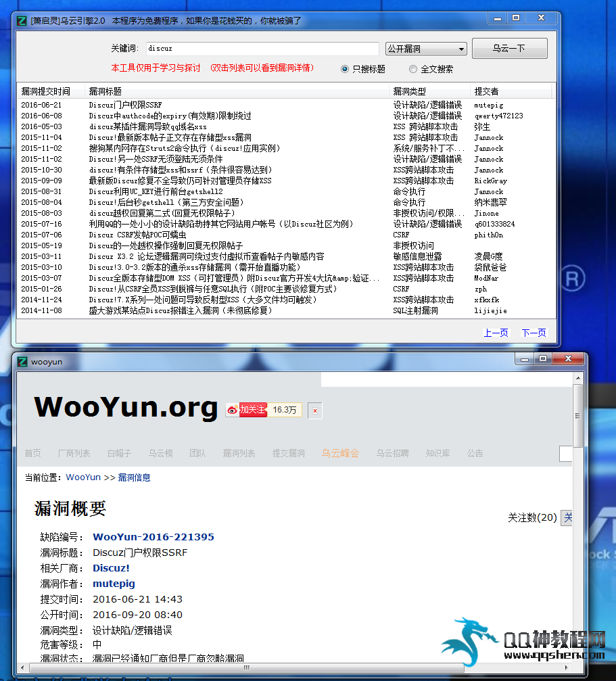This screenshot has width=616, height=681.
Task: Open the WooYun-2016-221395 link
Action: pyautogui.click(x=153, y=537)
